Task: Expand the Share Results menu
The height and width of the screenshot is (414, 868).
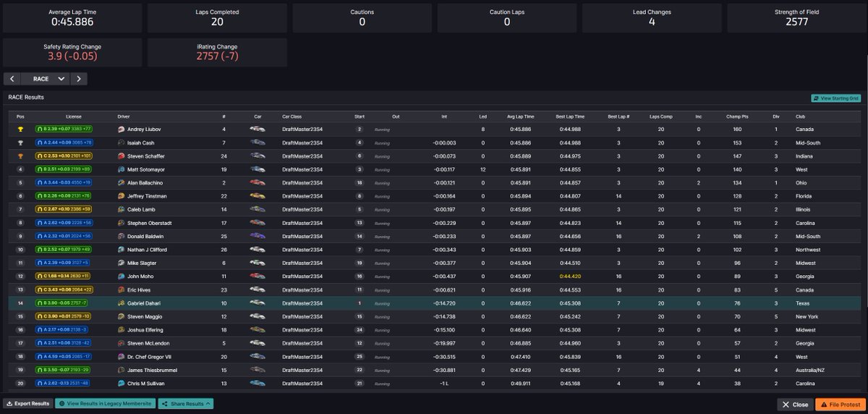Action: (x=186, y=404)
